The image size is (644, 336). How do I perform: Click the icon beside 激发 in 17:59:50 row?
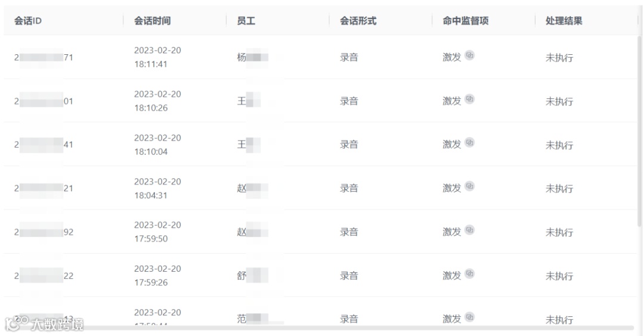coord(470,229)
